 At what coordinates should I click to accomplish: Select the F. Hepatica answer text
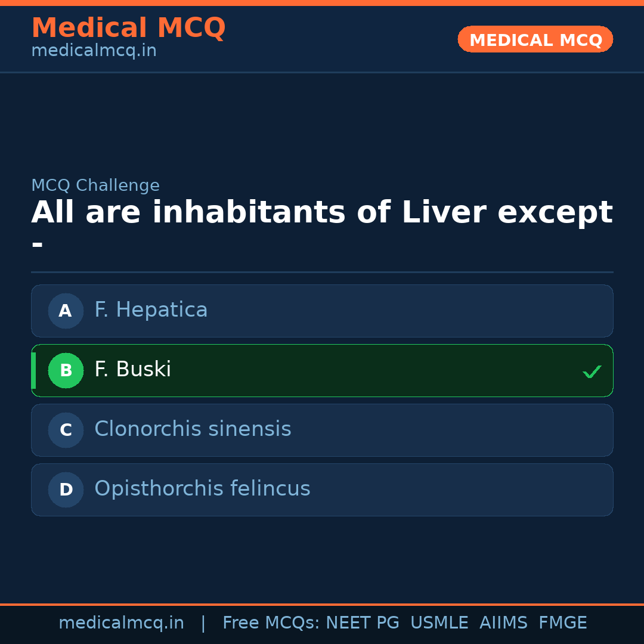coord(151,310)
